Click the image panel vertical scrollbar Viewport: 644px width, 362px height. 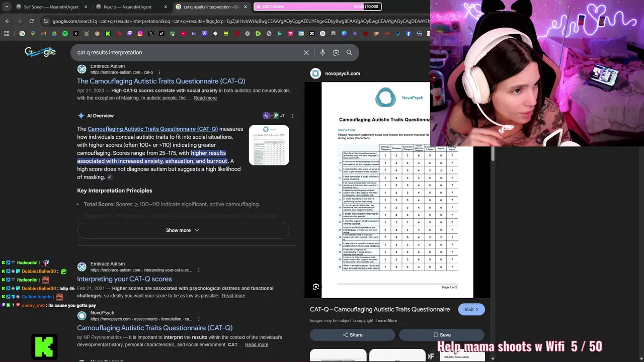pyautogui.click(x=493, y=154)
